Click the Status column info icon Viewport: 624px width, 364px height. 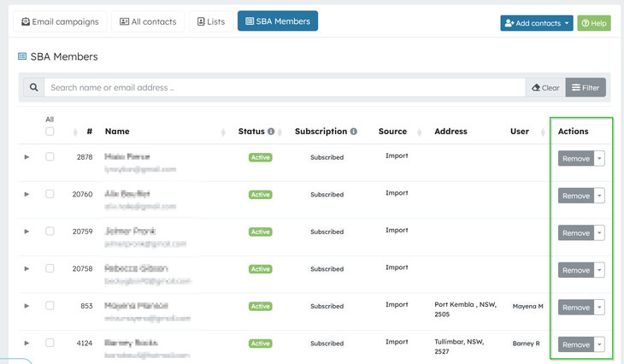coord(271,132)
